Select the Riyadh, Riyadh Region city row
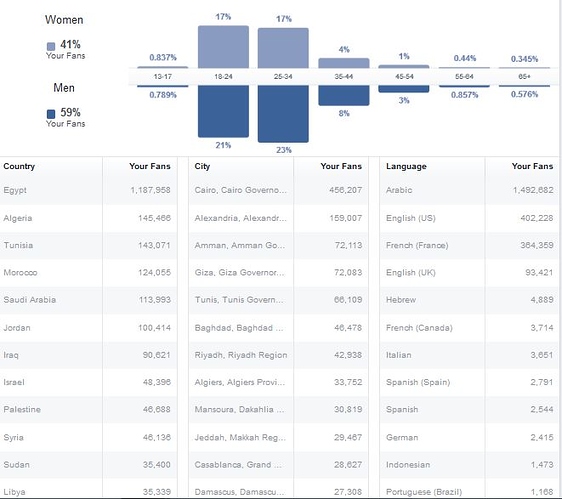The height and width of the screenshot is (499, 562). click(278, 355)
